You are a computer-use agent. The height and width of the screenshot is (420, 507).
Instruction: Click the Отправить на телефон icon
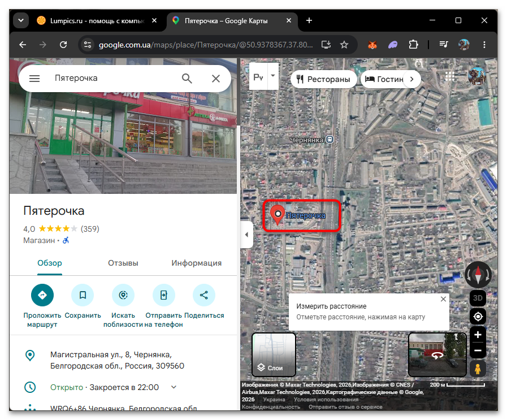163,295
